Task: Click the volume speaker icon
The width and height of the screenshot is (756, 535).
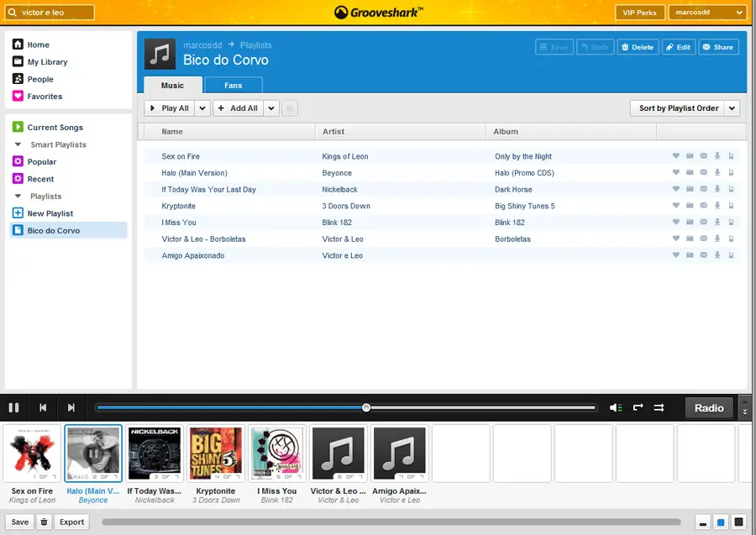Action: [x=616, y=407]
